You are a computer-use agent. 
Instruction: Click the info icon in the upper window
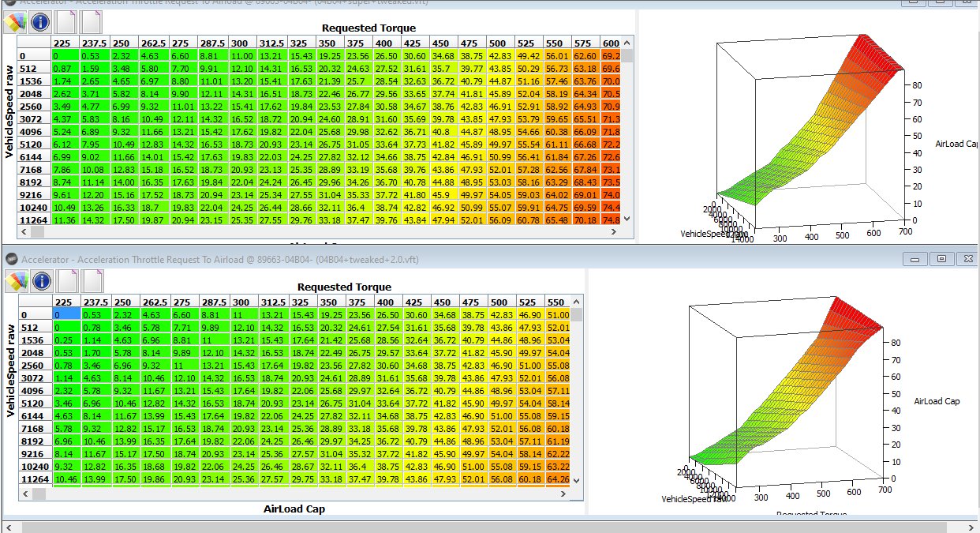[41, 21]
